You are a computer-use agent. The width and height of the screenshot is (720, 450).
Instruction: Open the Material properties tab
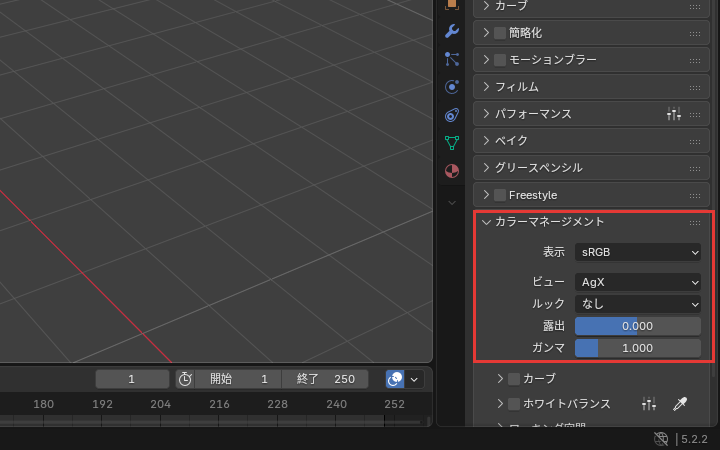452,171
